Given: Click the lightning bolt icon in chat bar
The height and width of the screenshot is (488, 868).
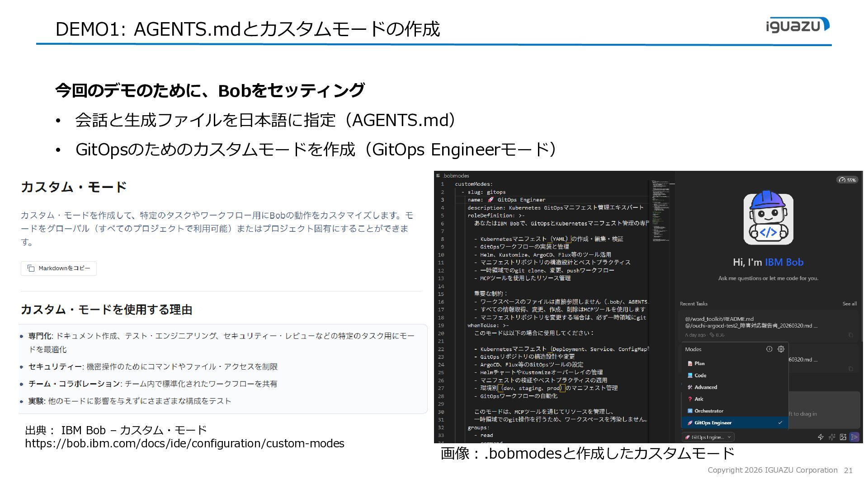Looking at the screenshot, I should click(x=821, y=437).
